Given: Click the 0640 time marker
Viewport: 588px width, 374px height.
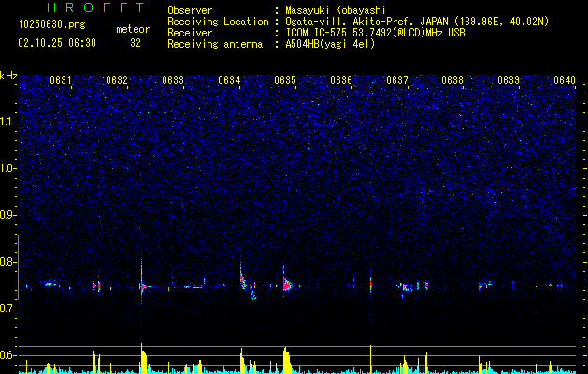Looking at the screenshot, I should click(565, 80).
